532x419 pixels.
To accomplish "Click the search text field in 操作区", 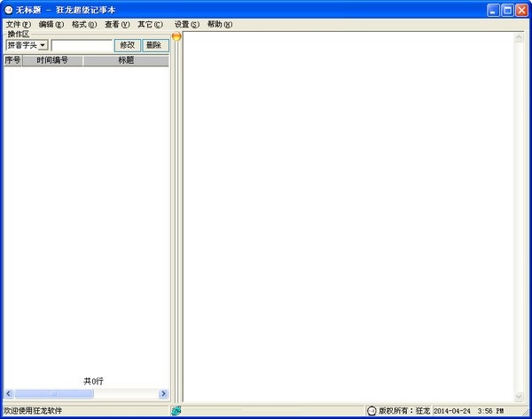I will coord(82,45).
